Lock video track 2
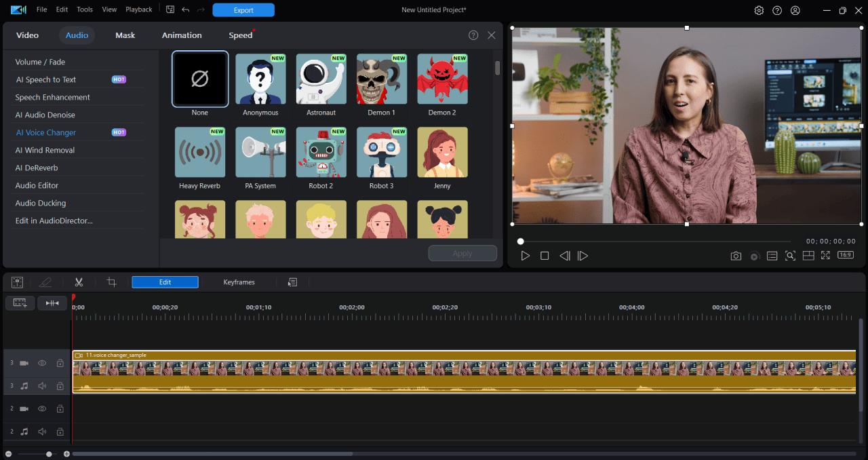 click(x=60, y=408)
